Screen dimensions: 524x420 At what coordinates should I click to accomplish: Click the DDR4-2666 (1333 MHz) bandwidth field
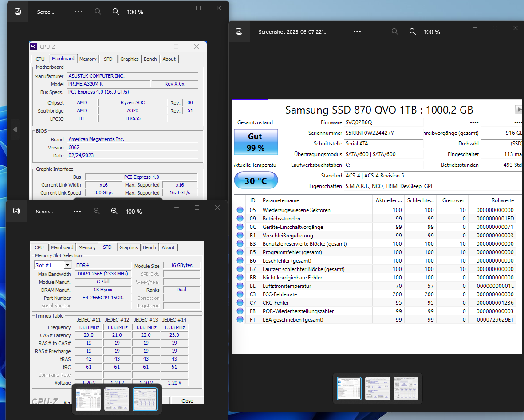click(103, 274)
